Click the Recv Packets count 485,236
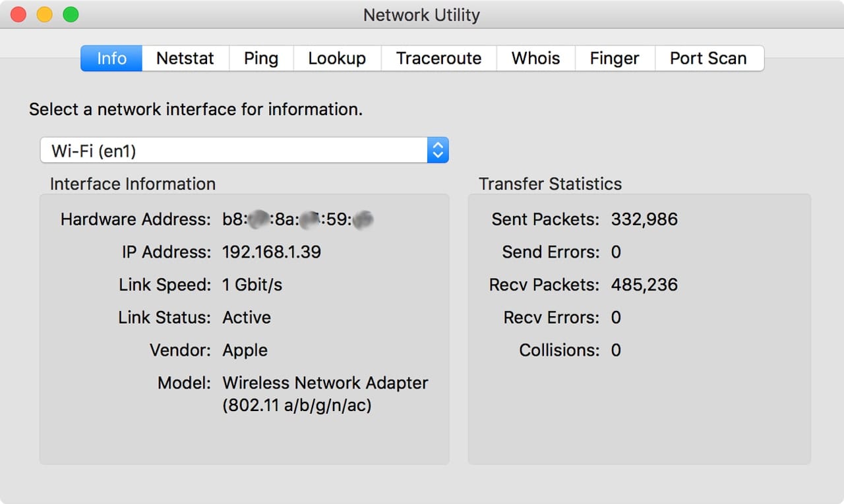 [644, 285]
